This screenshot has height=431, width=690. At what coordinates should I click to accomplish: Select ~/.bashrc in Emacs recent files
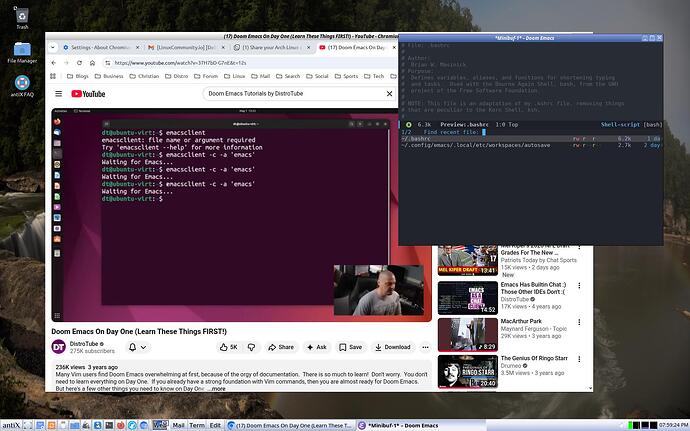click(x=530, y=138)
